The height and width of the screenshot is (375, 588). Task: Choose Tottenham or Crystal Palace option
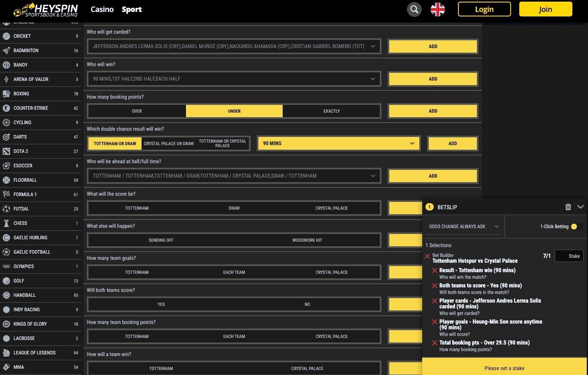point(222,144)
